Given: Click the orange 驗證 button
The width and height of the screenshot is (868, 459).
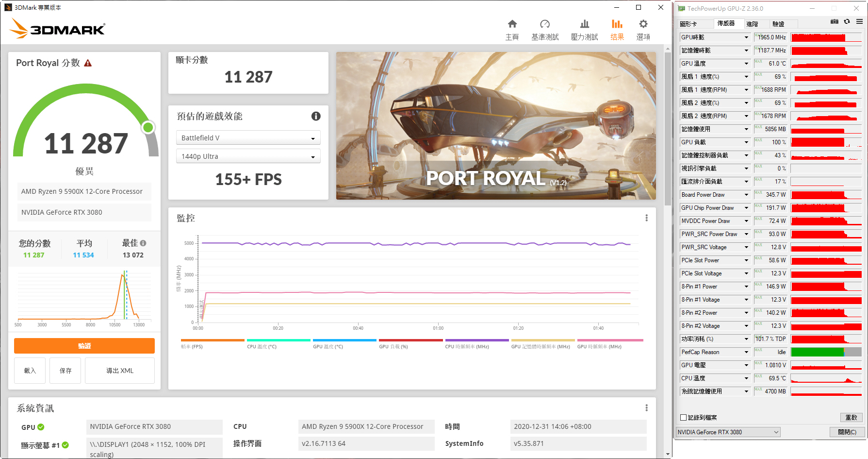Looking at the screenshot, I should pos(84,346).
